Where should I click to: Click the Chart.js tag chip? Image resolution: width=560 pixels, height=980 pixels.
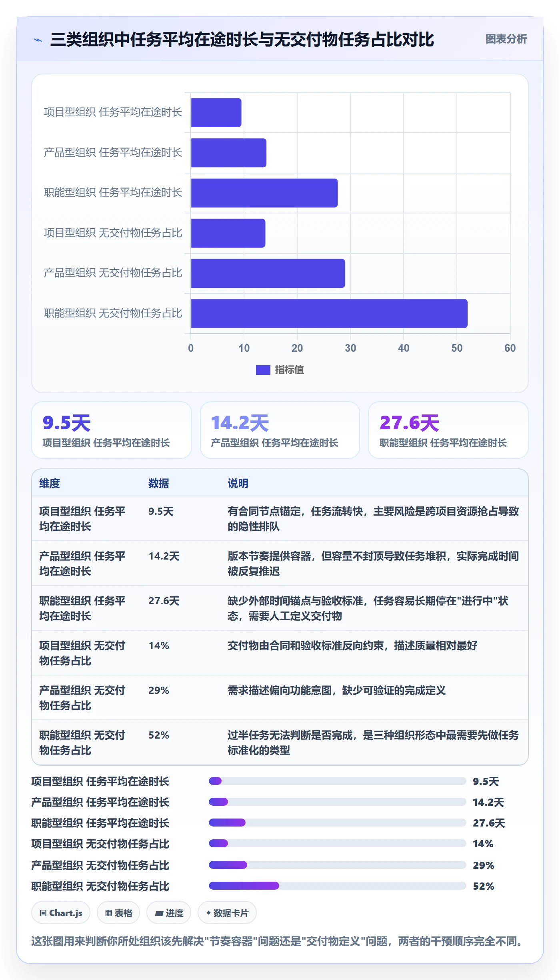[61, 913]
